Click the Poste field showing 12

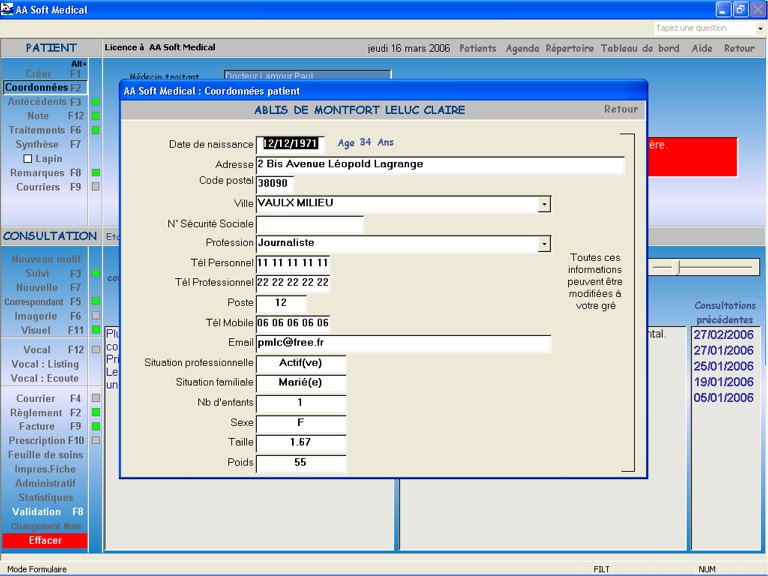tap(281, 303)
